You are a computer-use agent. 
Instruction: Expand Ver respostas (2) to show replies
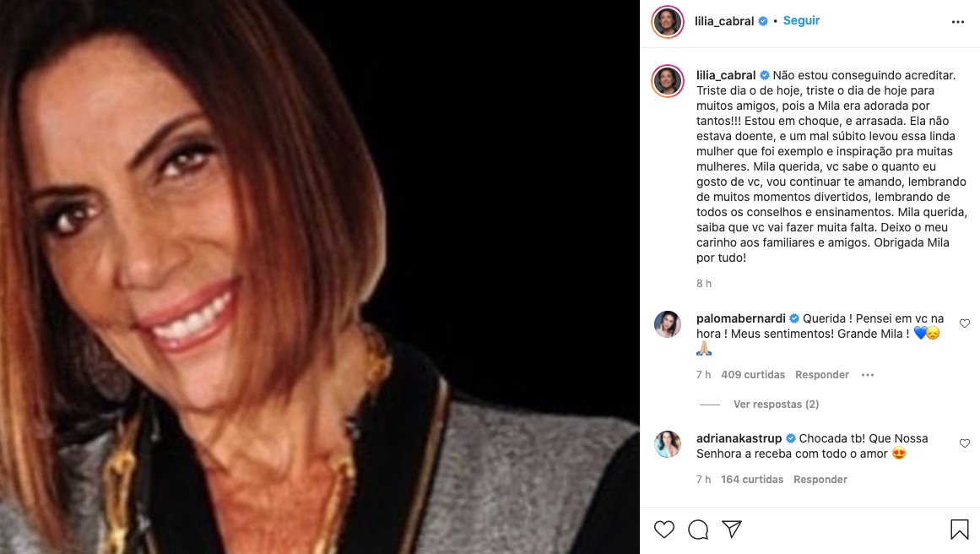point(775,404)
